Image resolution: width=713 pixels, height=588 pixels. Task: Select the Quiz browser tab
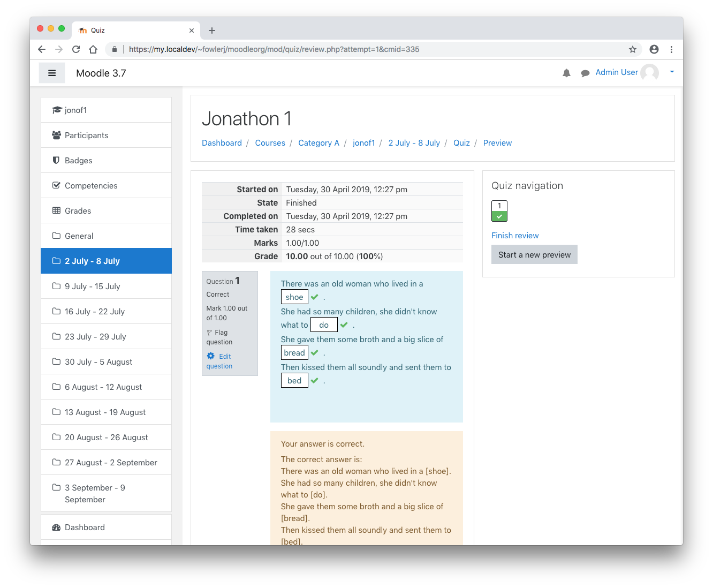pyautogui.click(x=136, y=31)
